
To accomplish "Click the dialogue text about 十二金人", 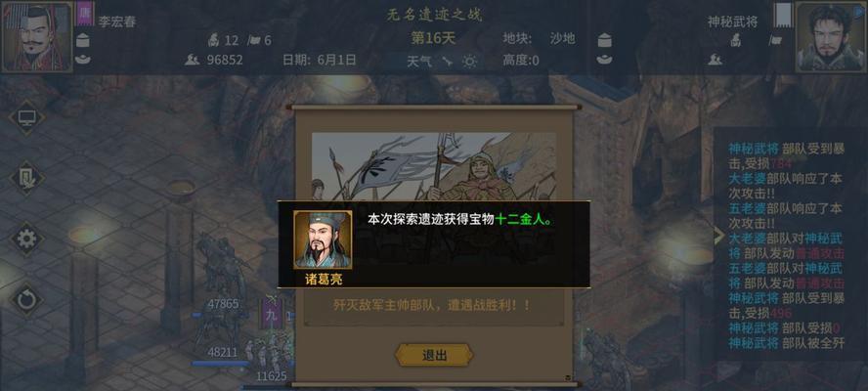I will tap(460, 219).
